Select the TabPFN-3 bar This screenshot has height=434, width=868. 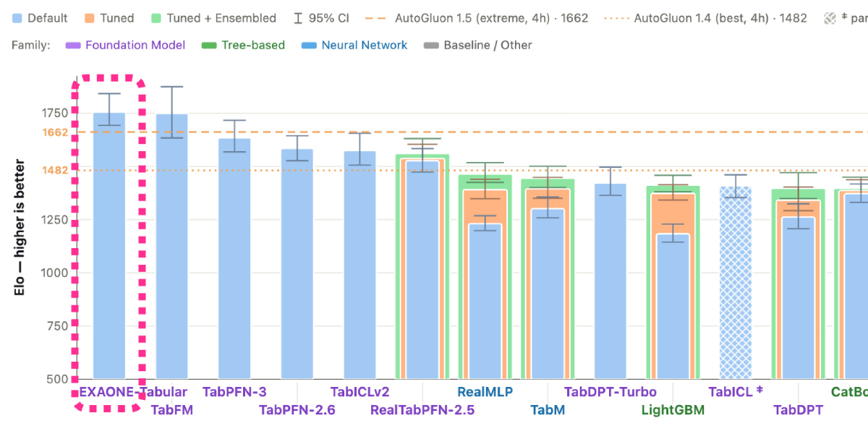tap(234, 259)
